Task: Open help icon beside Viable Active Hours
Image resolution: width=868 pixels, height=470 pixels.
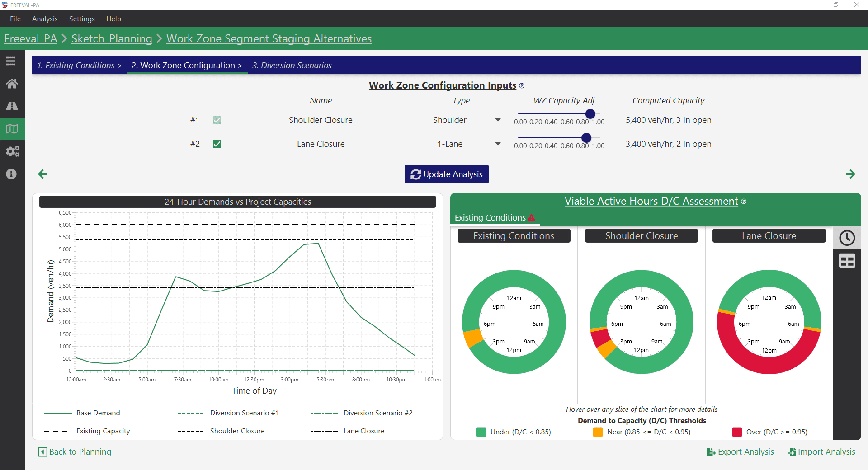Action: [x=744, y=202]
